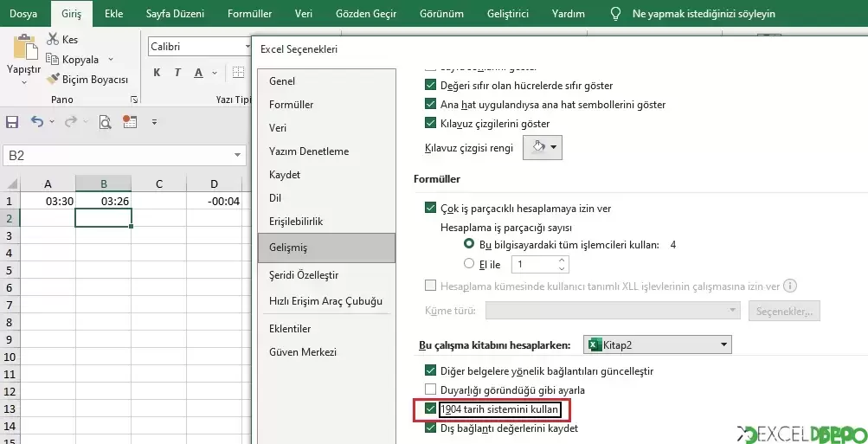
Task: Select Yazım Denetleme in options sidebar
Action: [326, 151]
